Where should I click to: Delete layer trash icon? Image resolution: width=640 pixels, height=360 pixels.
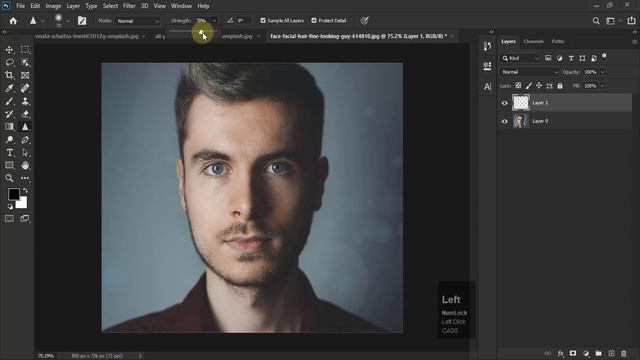tap(624, 353)
